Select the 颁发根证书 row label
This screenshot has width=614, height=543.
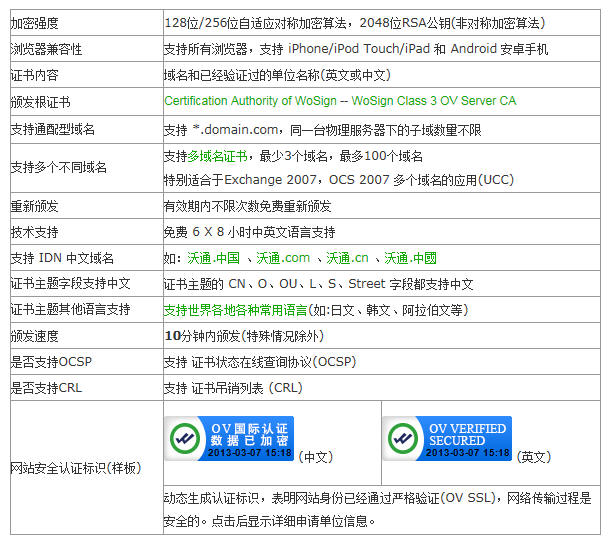pos(40,102)
